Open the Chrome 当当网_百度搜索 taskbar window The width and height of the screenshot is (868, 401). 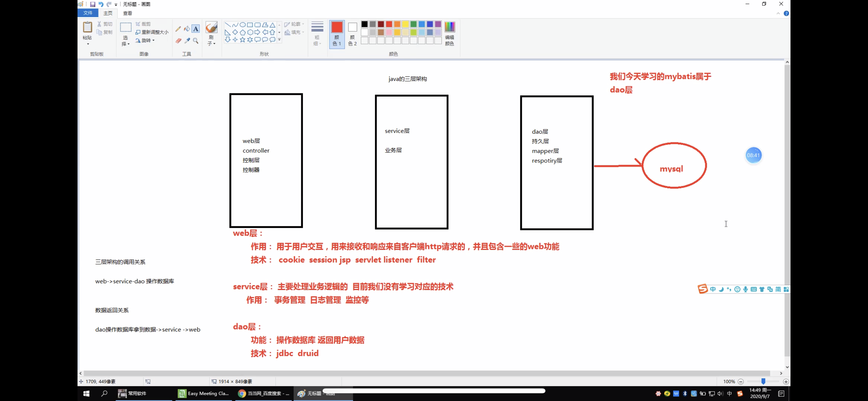tap(264, 393)
